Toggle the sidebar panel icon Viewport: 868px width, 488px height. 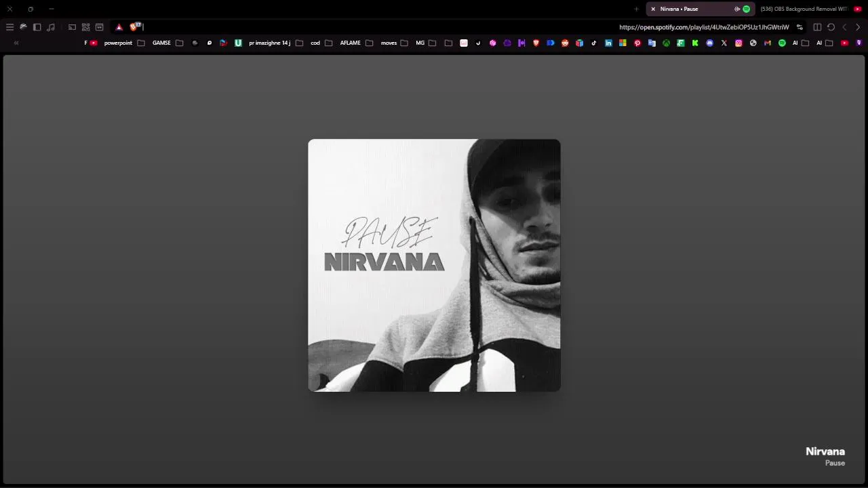pos(37,27)
